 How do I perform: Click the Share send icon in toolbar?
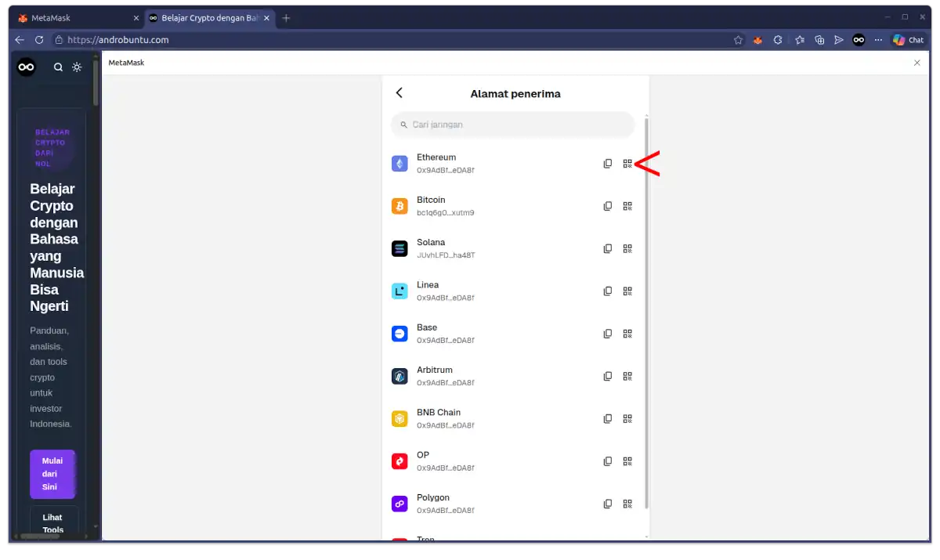[x=839, y=40]
